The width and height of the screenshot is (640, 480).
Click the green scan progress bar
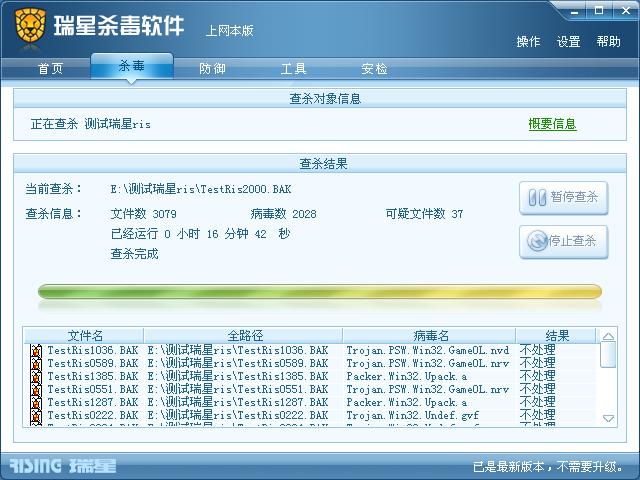click(320, 291)
